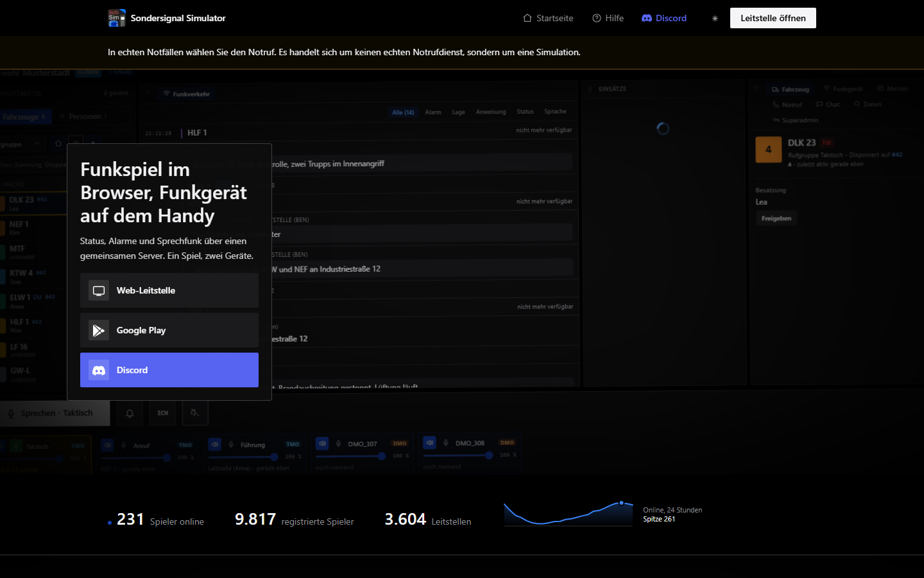Toggle speaker icon of DMO_307 channel
Viewport: 924px width, 578px height.
coord(322,443)
